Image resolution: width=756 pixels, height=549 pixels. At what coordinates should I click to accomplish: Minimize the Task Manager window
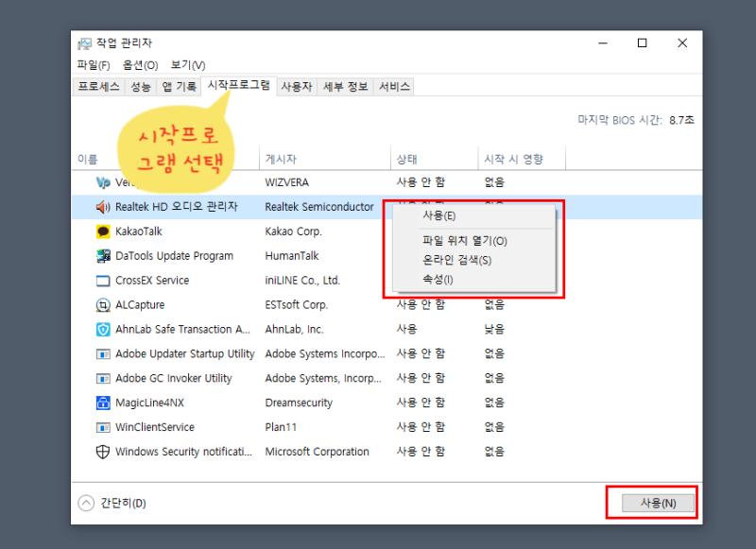click(x=603, y=43)
